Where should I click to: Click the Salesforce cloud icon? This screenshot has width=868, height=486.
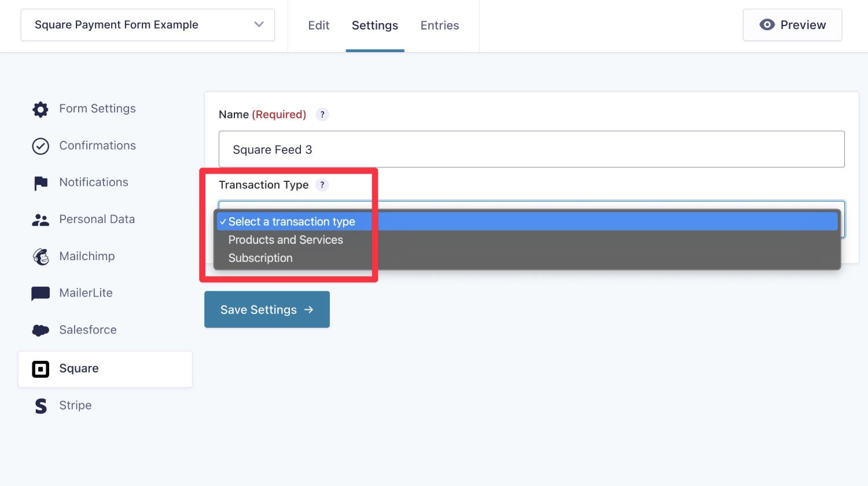click(41, 330)
